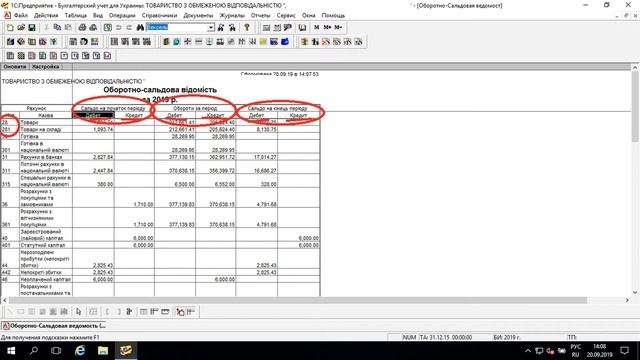Click the Copy icon in toolbar
The image size is (640, 360).
click(x=57, y=28)
